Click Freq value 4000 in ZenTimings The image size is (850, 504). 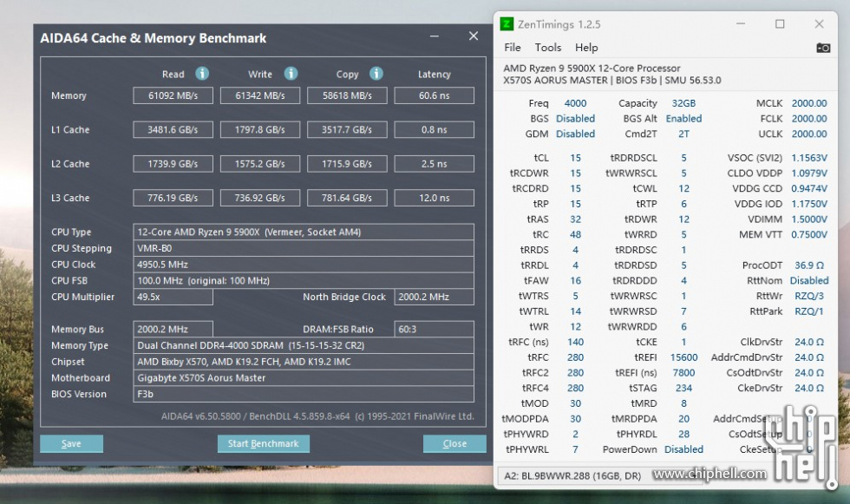pos(575,103)
